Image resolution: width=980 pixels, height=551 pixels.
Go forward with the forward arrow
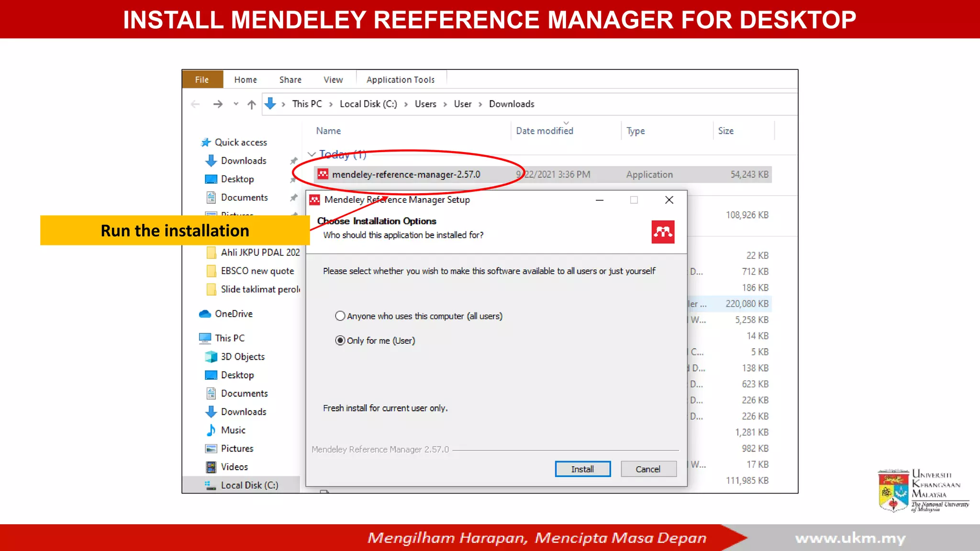pyautogui.click(x=218, y=104)
